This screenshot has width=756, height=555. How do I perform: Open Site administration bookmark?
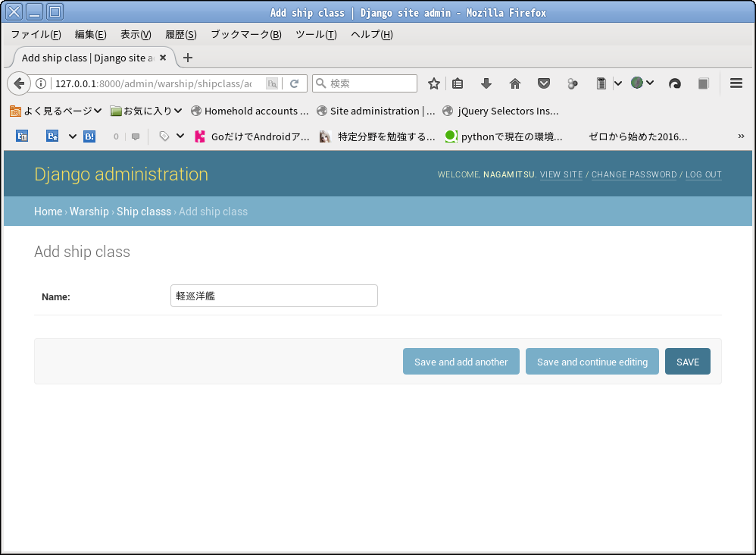point(376,111)
